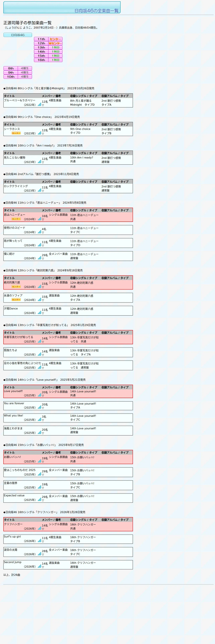Click blue triangle icon in 海風とわがまま row
The height and width of the screenshot is (644, 215).
coord(39,432)
